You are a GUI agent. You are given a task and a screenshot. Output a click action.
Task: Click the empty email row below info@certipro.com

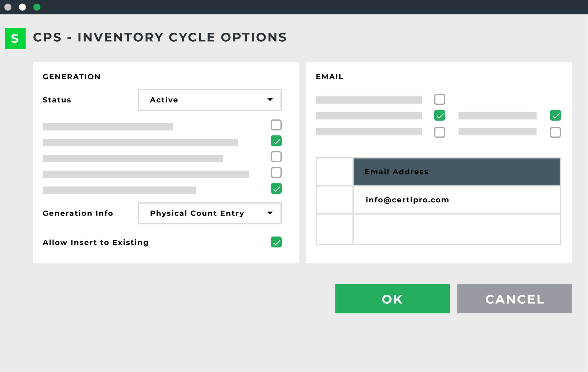tap(457, 229)
